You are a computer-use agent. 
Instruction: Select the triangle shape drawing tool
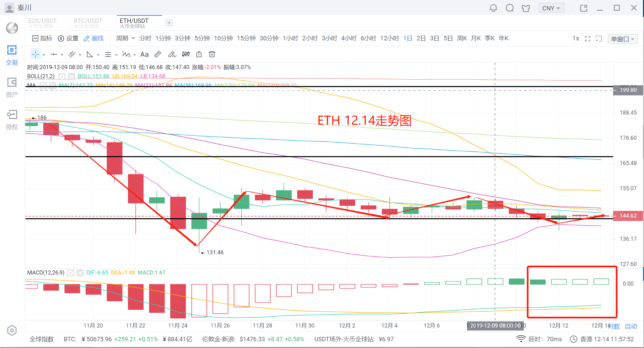point(90,54)
